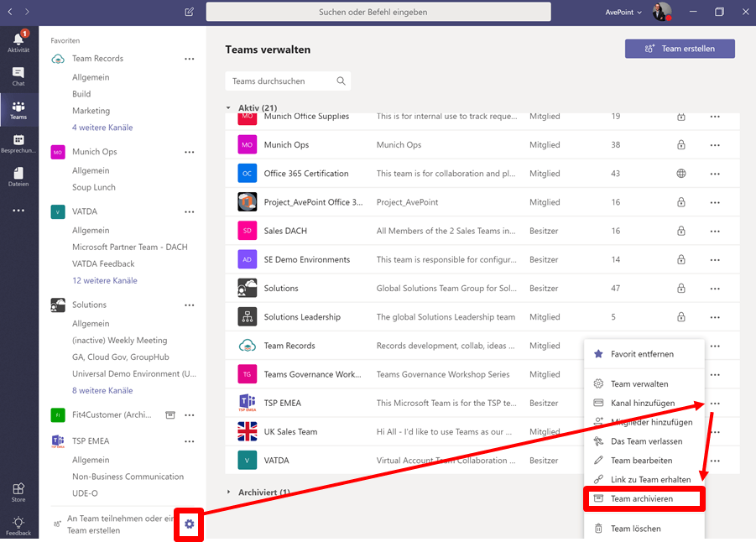Collapse the Aktiv (21) section
The image size is (756, 542).
[228, 107]
